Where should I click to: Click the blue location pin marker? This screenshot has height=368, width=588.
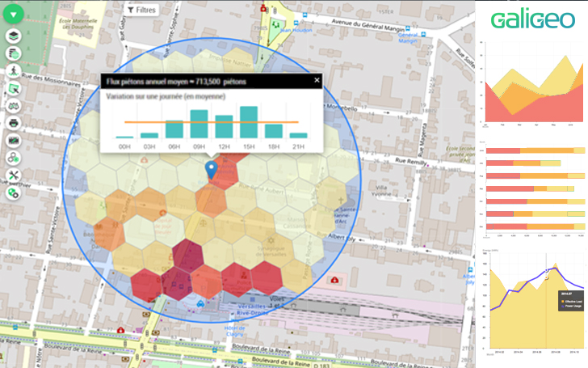click(212, 170)
